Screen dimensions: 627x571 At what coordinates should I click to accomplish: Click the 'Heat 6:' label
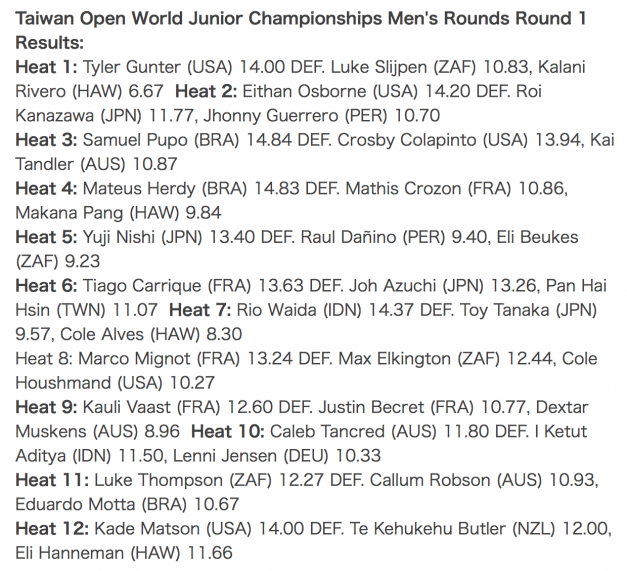(46, 286)
